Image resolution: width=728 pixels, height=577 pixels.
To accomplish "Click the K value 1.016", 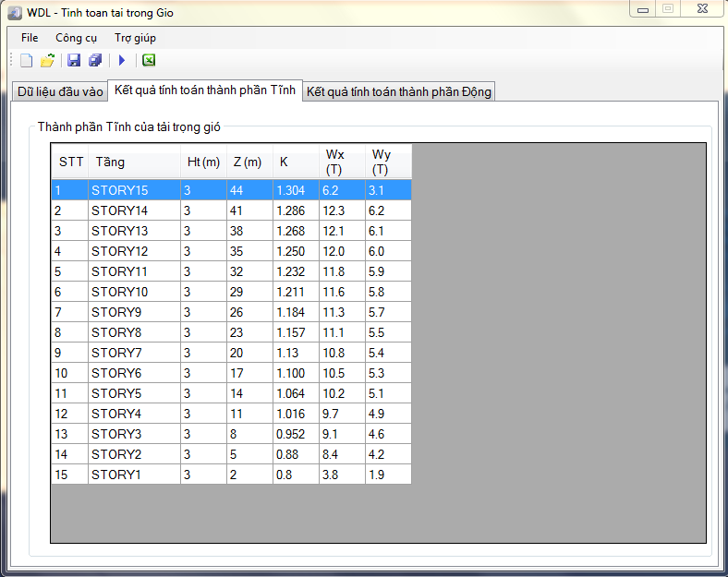I will [x=296, y=414].
